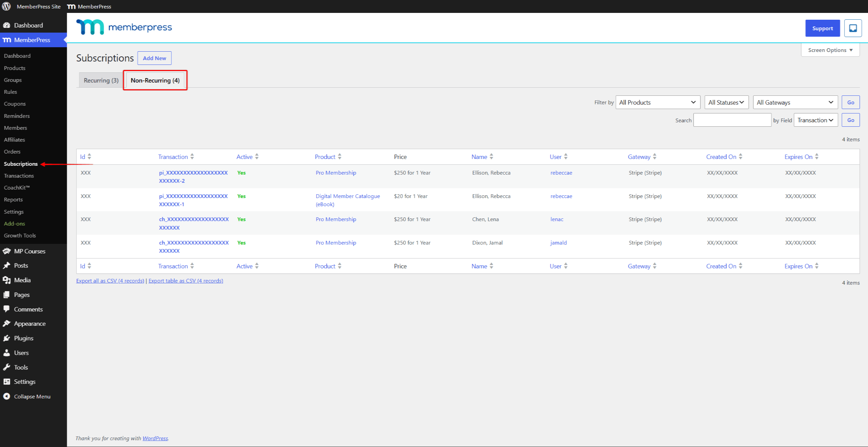This screenshot has width=868, height=447.
Task: Open the WordPress logo menu
Action: pos(6,6)
